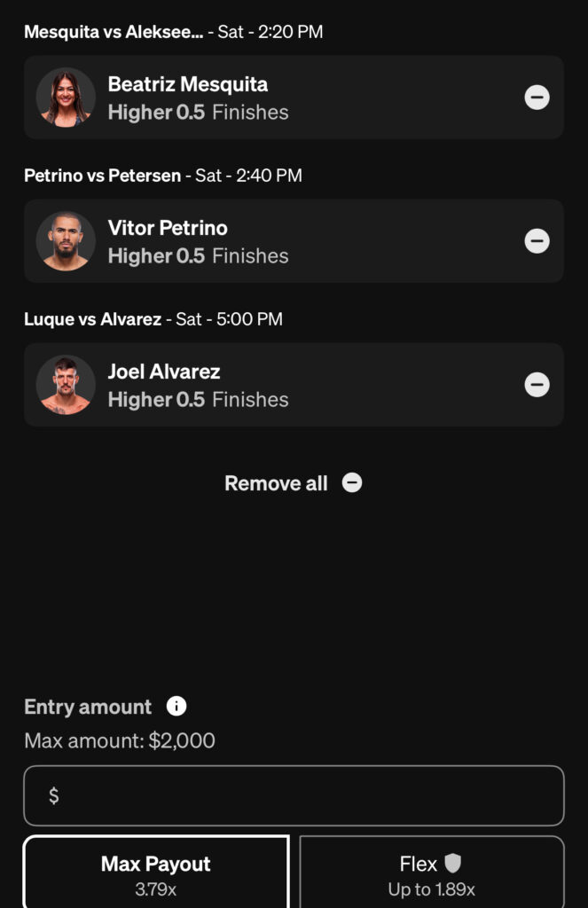588x908 pixels.
Task: Open Joel Alvarez player name
Action: pyautogui.click(x=164, y=372)
